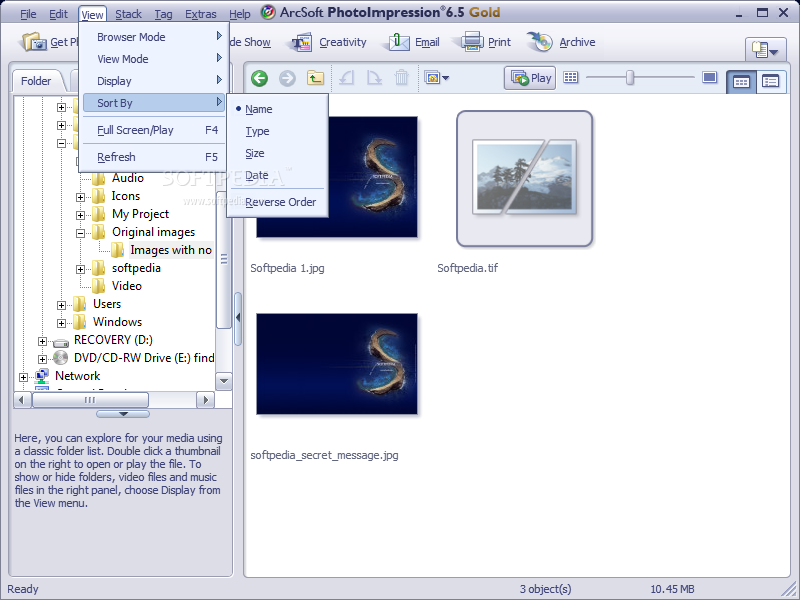Switch to the Folder tab
Screen dimensions: 800x600
[x=36, y=81]
